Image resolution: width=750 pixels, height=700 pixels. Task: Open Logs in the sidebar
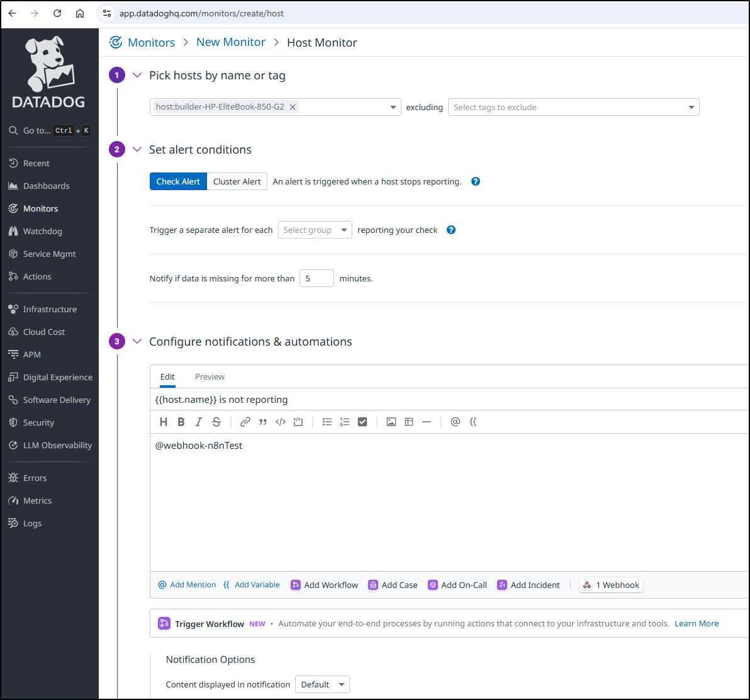coord(32,524)
